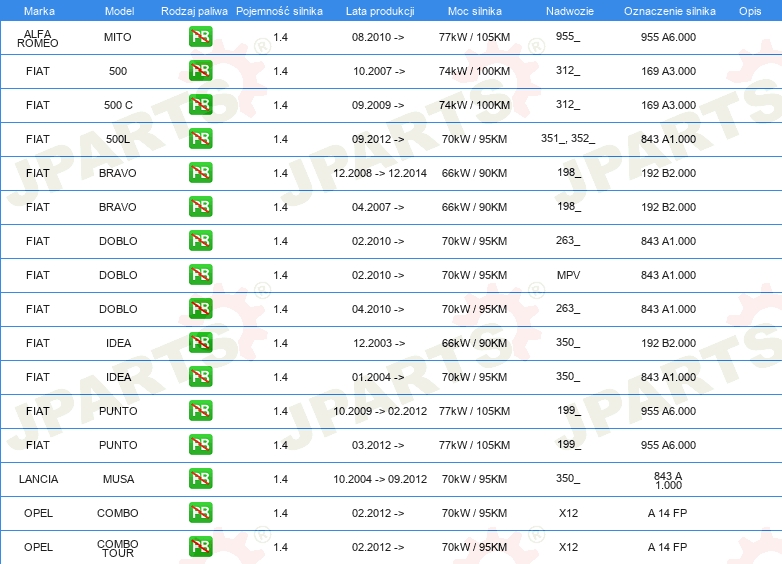Click the 09.2012 -> production date
Image resolution: width=782 pixels, height=564 pixels.
pyautogui.click(x=378, y=139)
